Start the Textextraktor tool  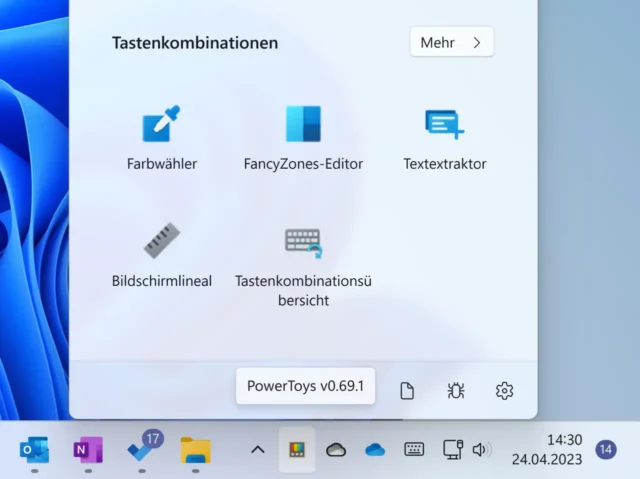point(444,125)
